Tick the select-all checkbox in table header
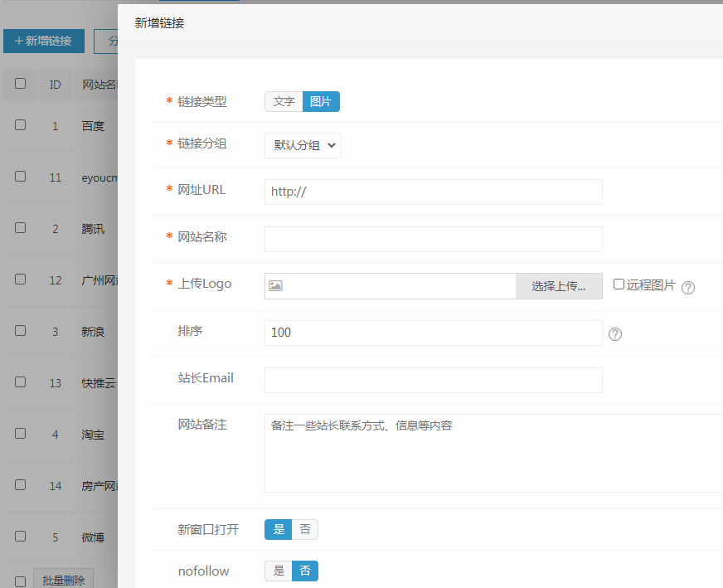The width and height of the screenshot is (723, 588). 21,84
